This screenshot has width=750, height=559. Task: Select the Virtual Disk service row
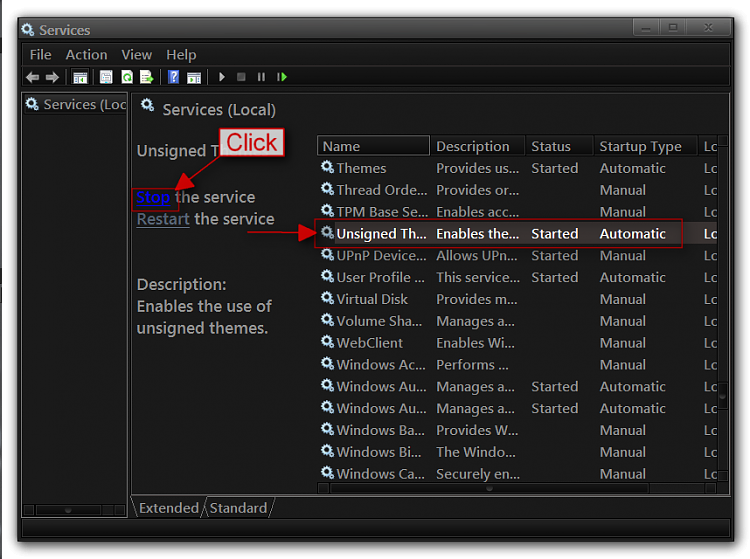[518, 299]
